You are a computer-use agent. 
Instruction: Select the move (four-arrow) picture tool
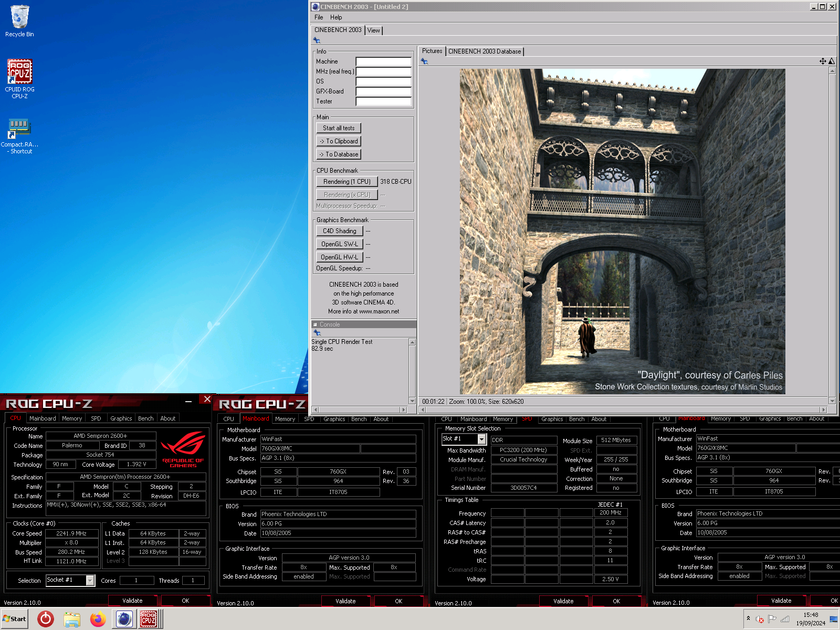823,61
